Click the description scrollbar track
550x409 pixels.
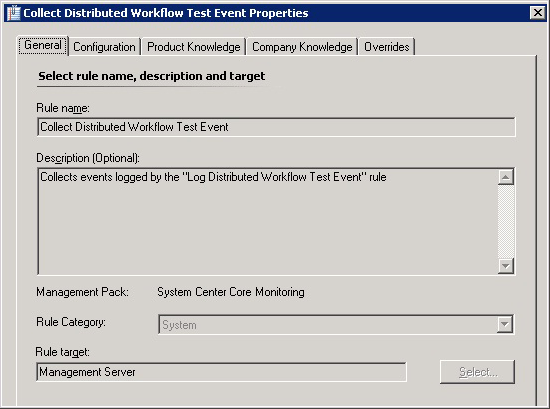[506, 221]
